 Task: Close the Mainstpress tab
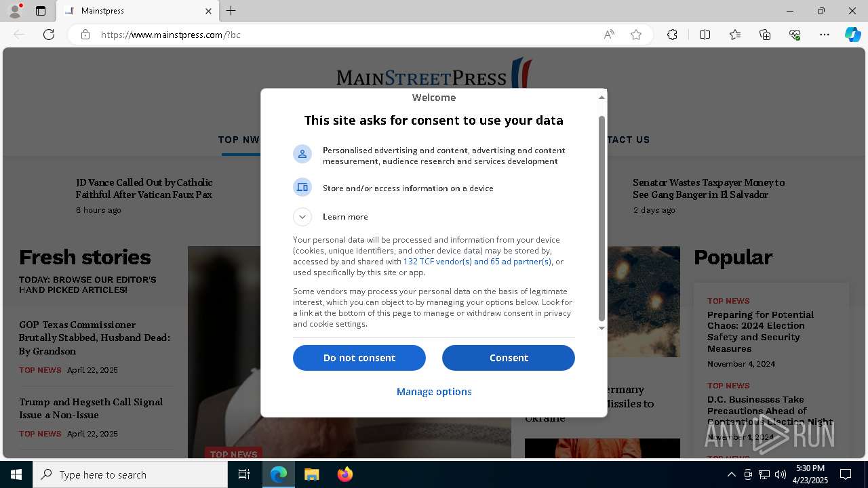pos(208,11)
